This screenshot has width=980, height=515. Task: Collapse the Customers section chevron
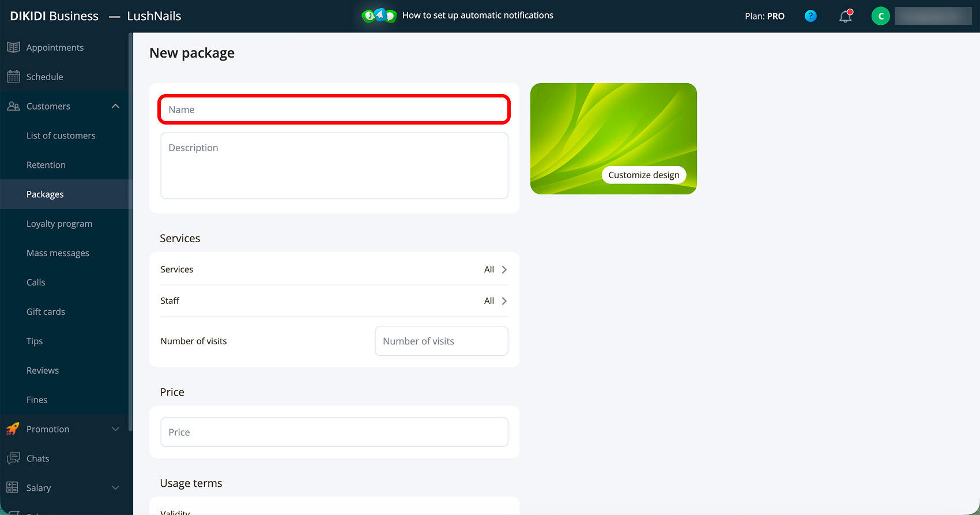(115, 106)
